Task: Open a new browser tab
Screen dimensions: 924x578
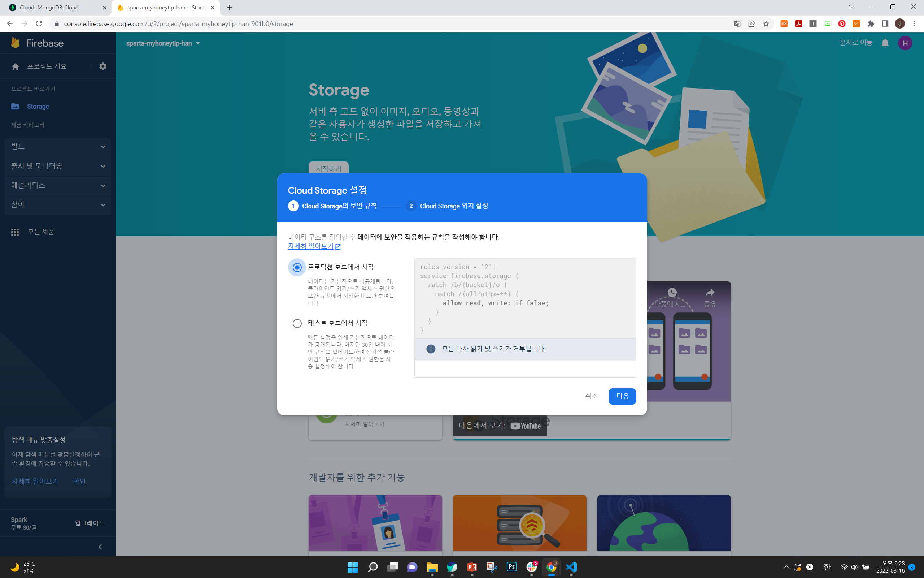Action: click(230, 8)
